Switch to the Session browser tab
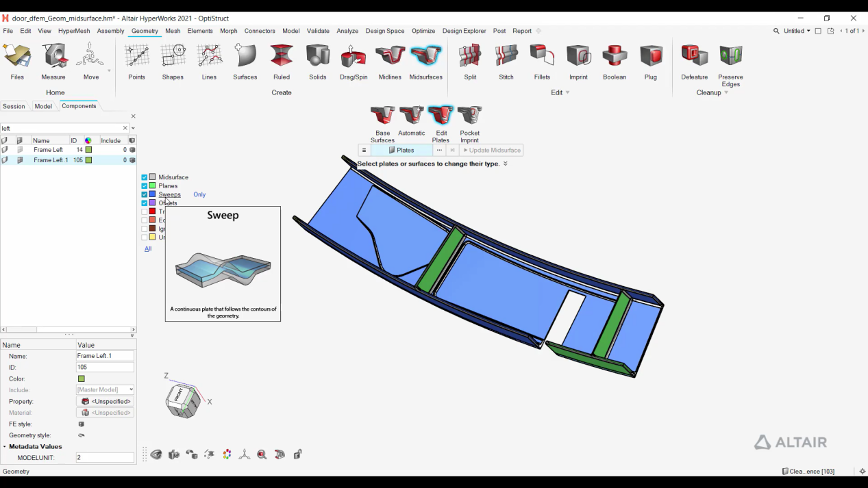Screen dimensions: 868x488 (14, 106)
